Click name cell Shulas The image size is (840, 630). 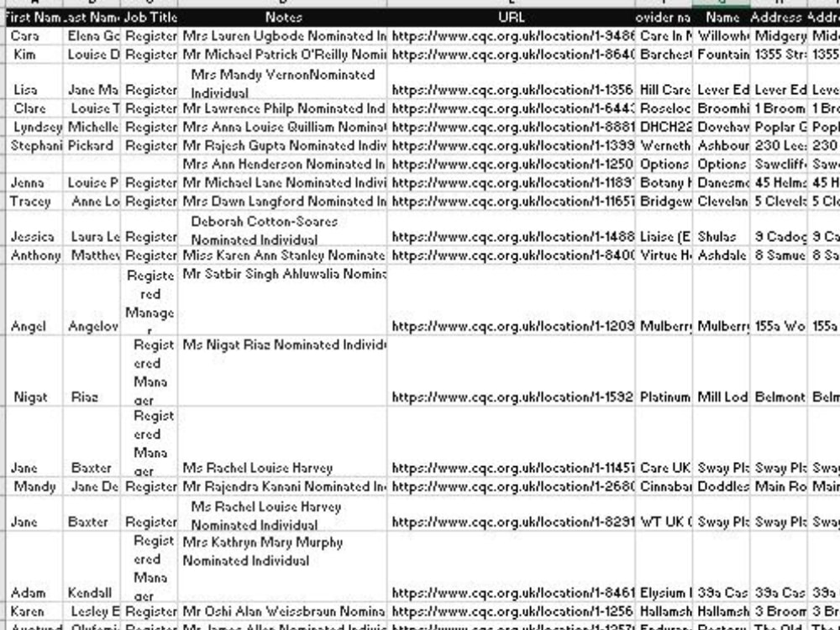(722, 228)
